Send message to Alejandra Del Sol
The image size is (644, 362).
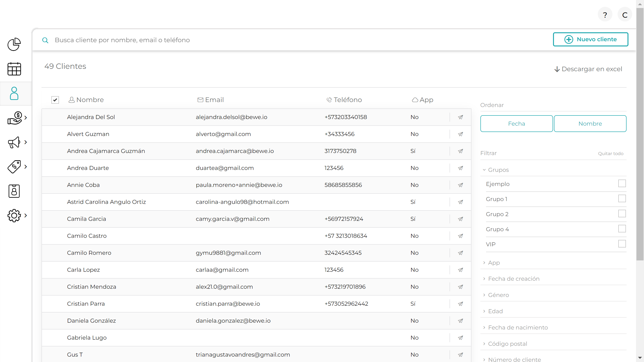click(x=461, y=117)
